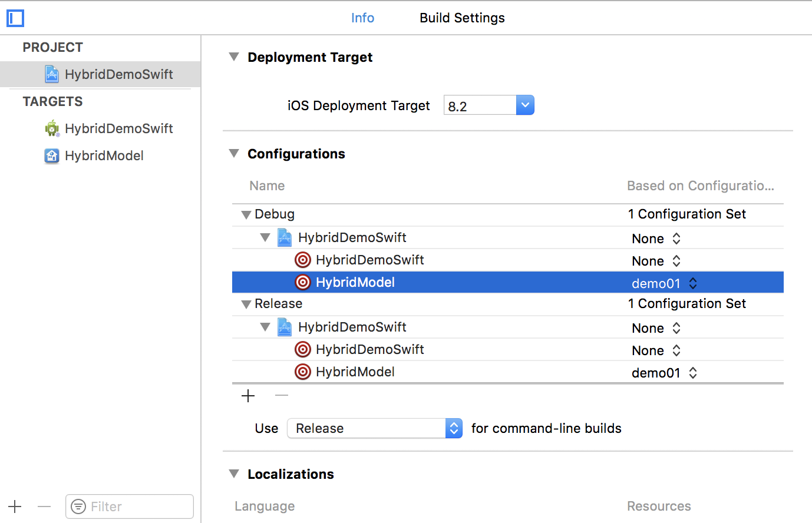Select the HybridModel framework target icon
The image size is (812, 523).
(x=52, y=155)
